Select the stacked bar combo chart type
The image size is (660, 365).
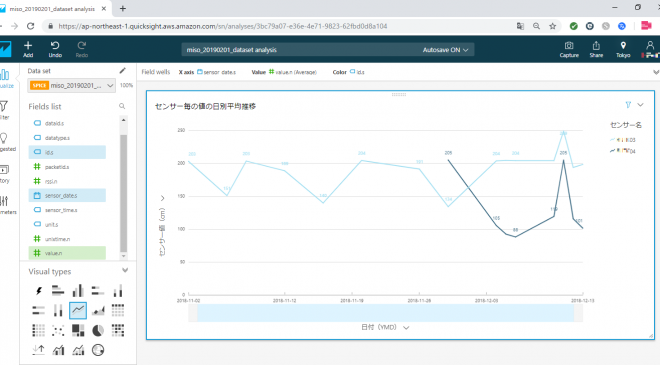pyautogui.click(x=78, y=350)
